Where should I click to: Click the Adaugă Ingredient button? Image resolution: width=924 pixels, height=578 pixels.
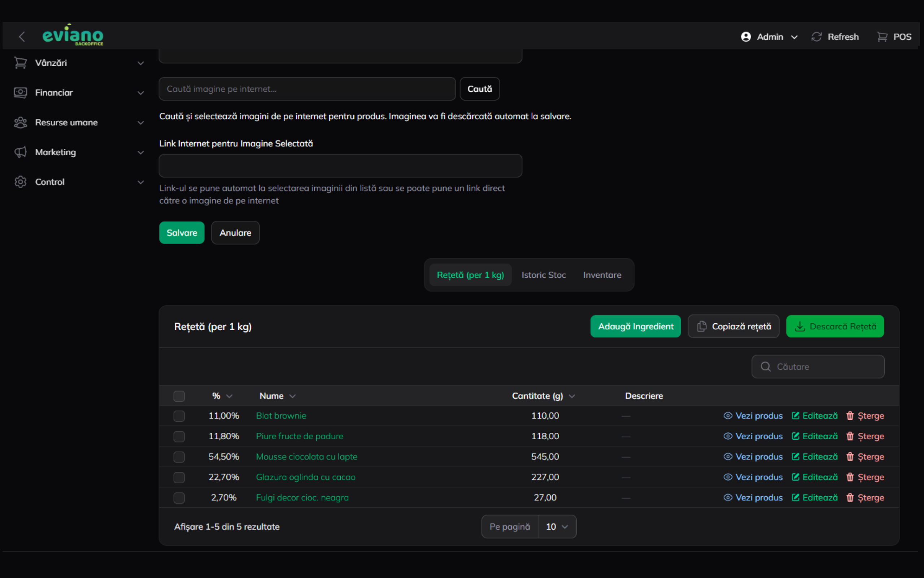pyautogui.click(x=635, y=327)
